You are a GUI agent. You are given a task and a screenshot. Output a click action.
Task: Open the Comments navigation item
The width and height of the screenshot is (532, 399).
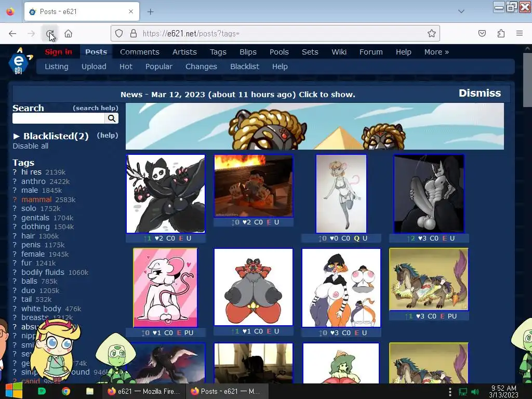pyautogui.click(x=139, y=52)
